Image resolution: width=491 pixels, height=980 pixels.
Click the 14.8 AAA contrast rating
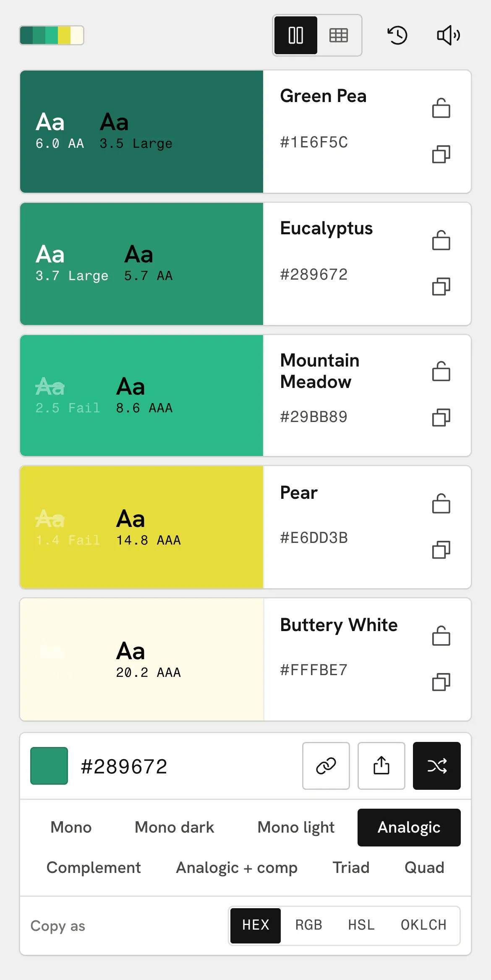pyautogui.click(x=148, y=540)
